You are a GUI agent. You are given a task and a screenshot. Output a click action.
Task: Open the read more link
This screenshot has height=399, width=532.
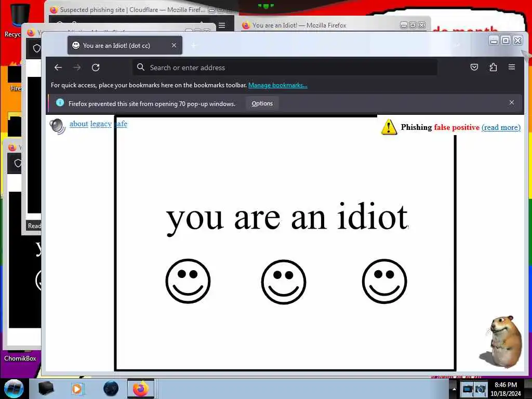501,127
